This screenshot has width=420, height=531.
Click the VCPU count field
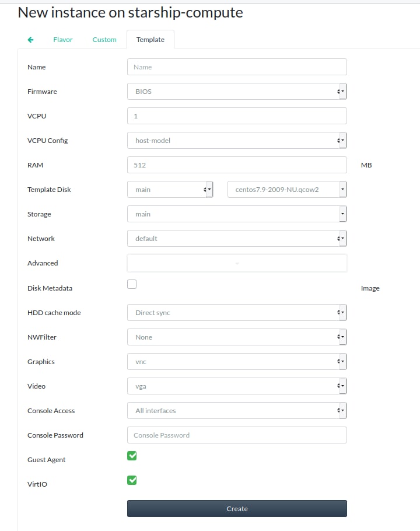click(x=237, y=116)
